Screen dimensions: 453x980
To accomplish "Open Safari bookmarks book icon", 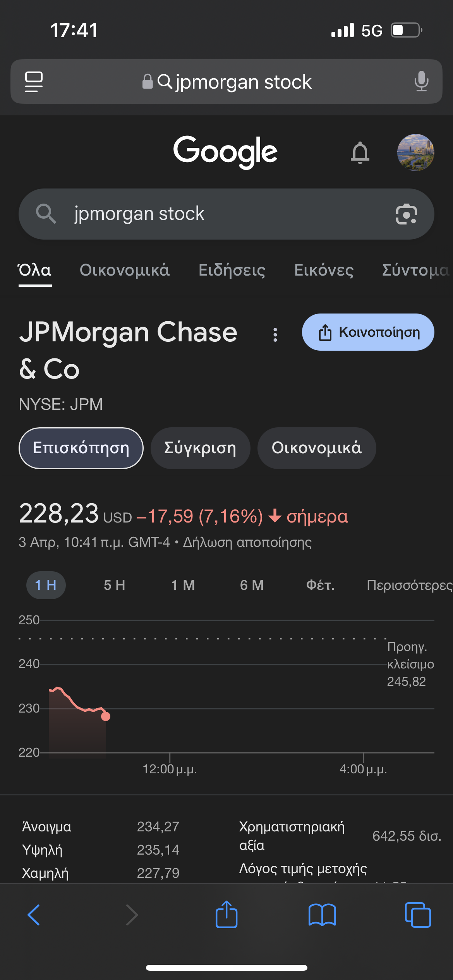I will click(x=322, y=915).
